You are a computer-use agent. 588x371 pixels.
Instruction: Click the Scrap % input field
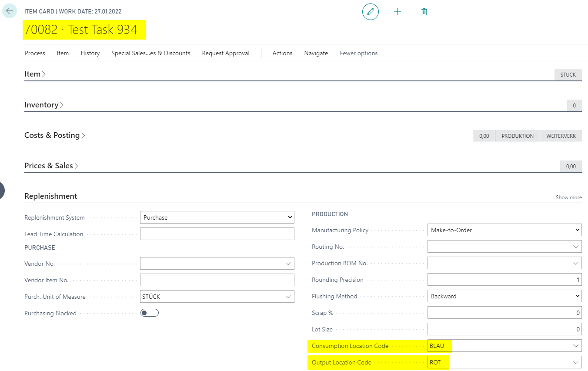click(x=504, y=313)
